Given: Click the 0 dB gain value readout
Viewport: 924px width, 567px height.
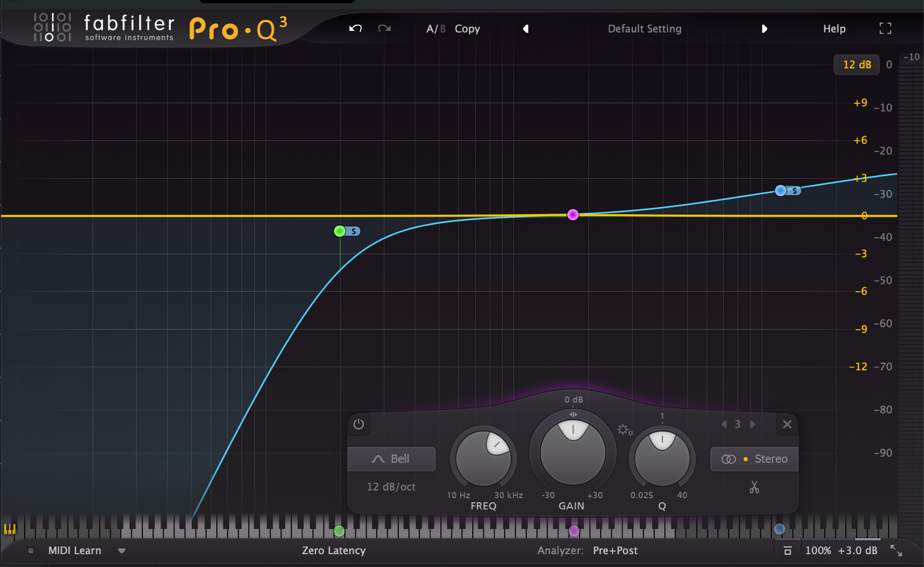Looking at the screenshot, I should tap(573, 400).
